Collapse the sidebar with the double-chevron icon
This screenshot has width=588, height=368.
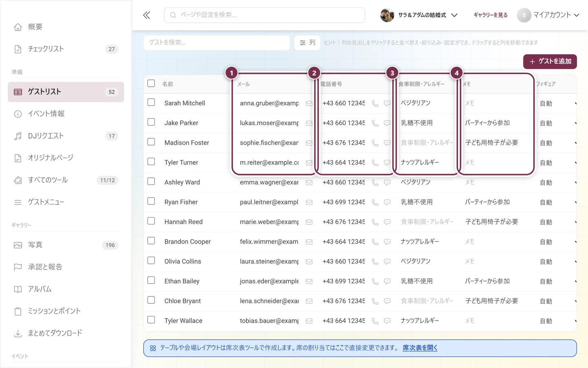(147, 16)
